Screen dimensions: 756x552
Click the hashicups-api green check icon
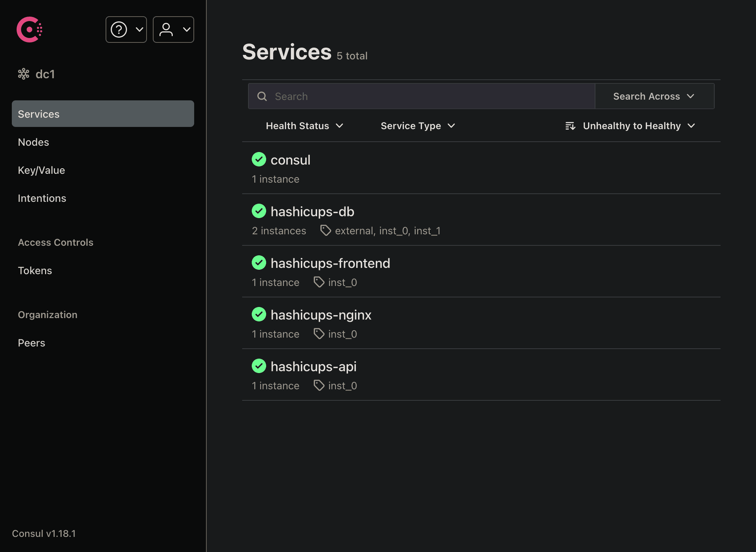coord(259,366)
